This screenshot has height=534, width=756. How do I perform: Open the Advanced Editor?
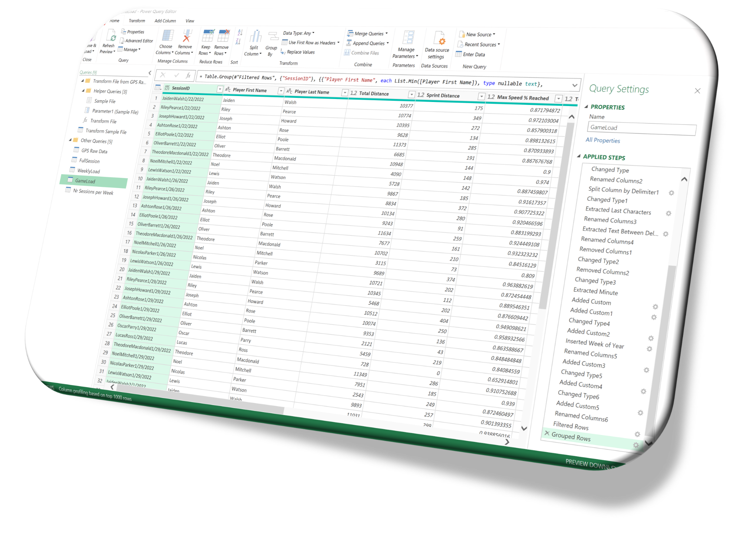[139, 41]
